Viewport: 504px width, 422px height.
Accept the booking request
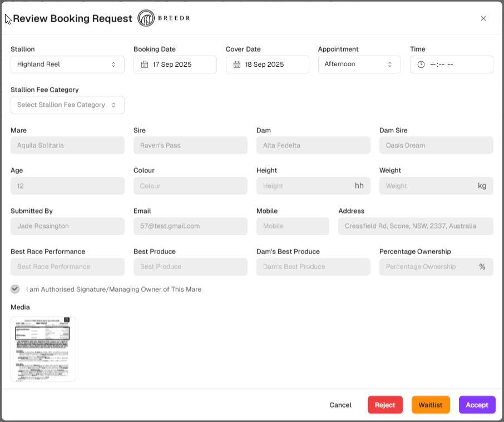point(477,405)
